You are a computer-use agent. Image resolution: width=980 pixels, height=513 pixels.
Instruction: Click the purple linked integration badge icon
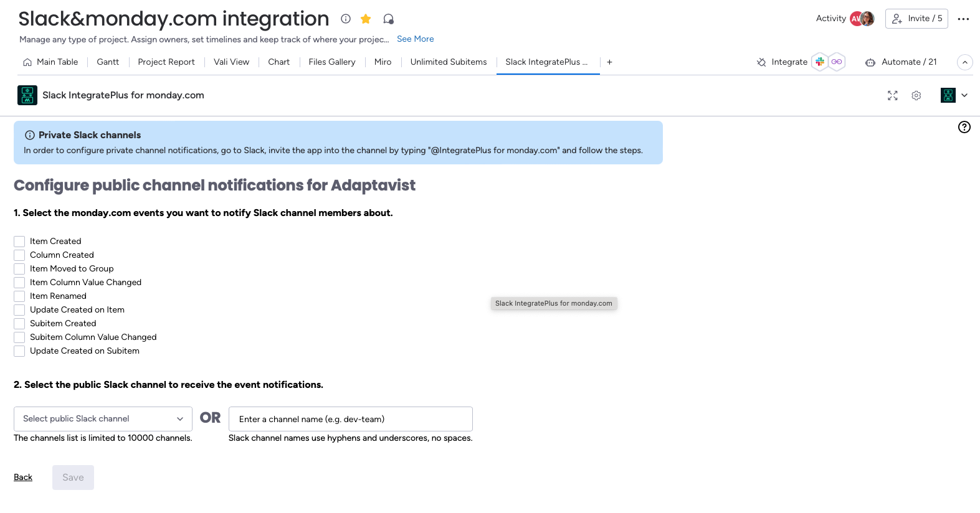[837, 62]
